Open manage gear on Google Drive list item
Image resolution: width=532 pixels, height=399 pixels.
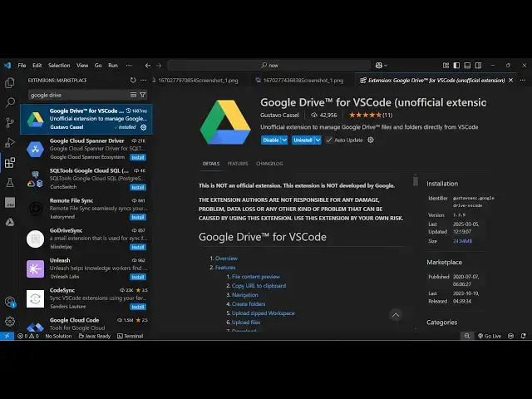(144, 127)
